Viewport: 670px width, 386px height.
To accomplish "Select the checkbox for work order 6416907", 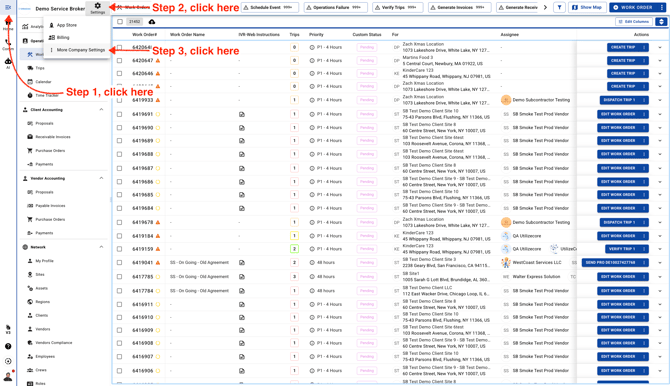I will [x=120, y=357].
